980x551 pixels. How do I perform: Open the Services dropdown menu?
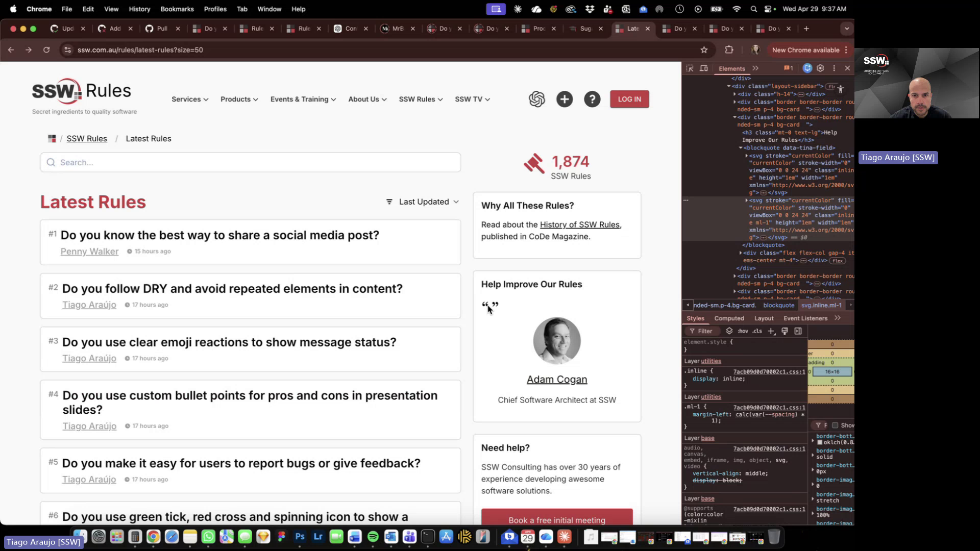[190, 99]
